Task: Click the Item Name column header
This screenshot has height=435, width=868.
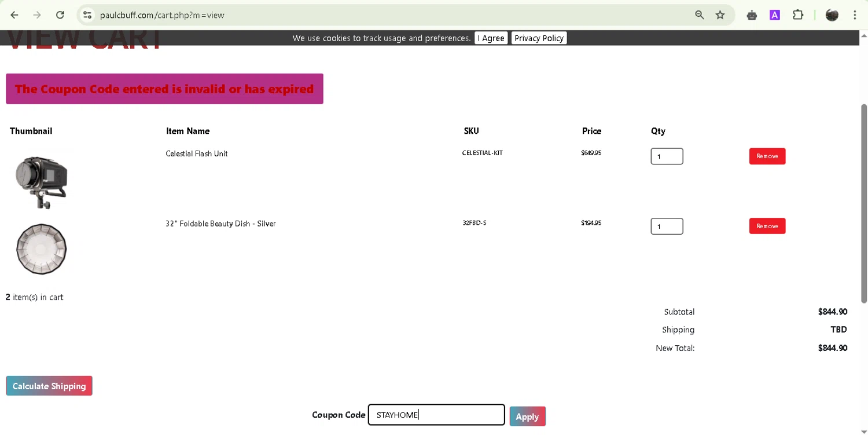Action: click(188, 131)
